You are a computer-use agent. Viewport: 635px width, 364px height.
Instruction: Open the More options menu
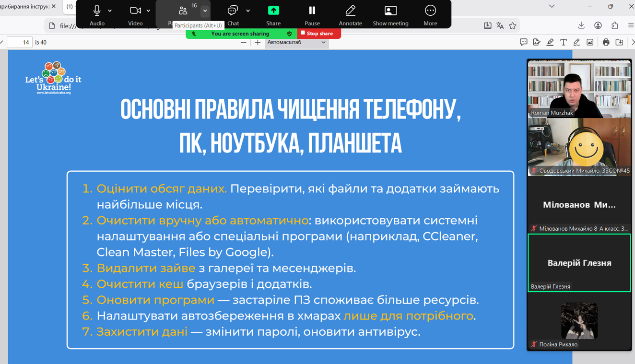430,11
